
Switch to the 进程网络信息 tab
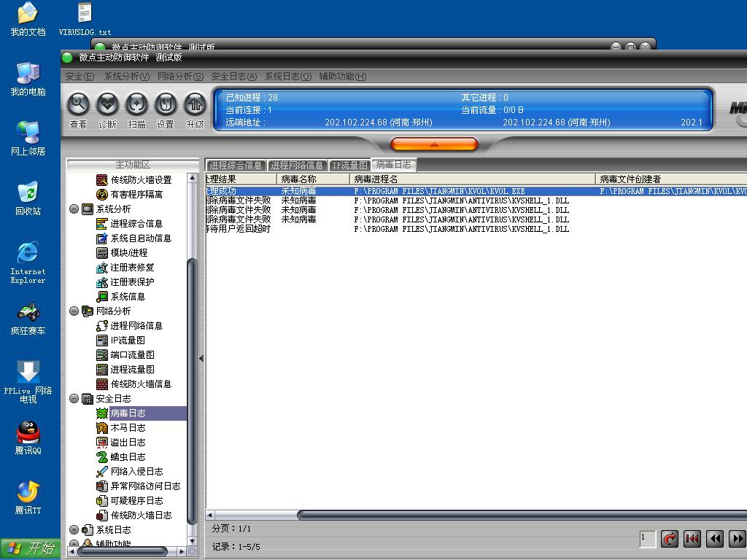click(298, 166)
